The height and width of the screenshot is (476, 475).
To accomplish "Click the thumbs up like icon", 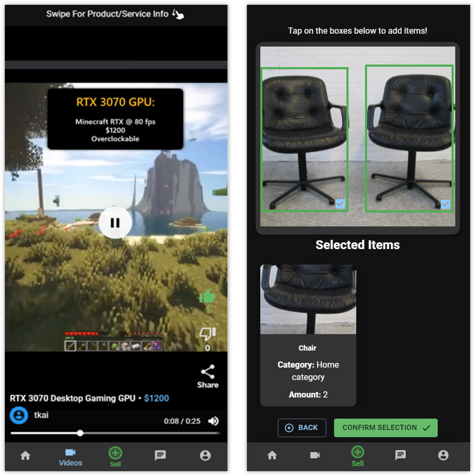I will [207, 296].
